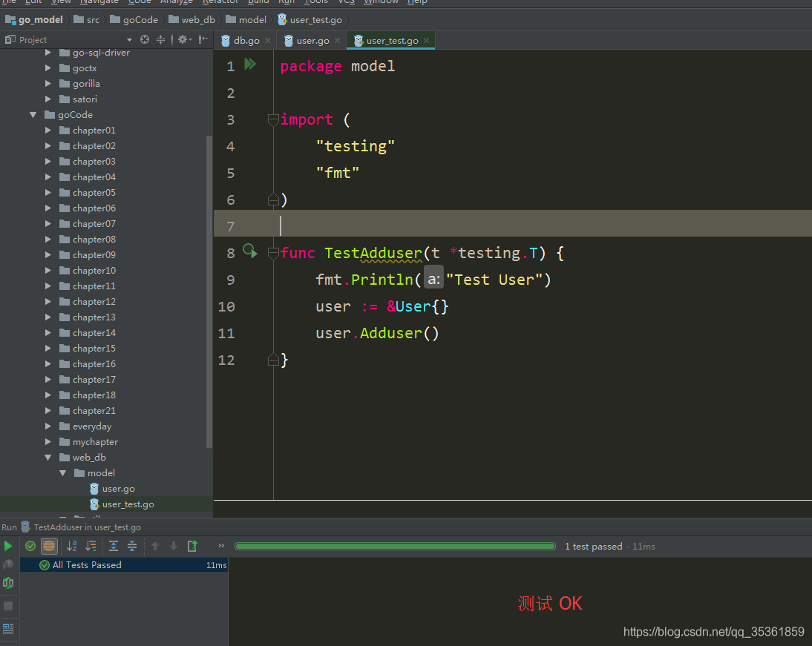Toggle Show Ignored tests filter
Viewport: 812px width, 646px height.
(48, 546)
